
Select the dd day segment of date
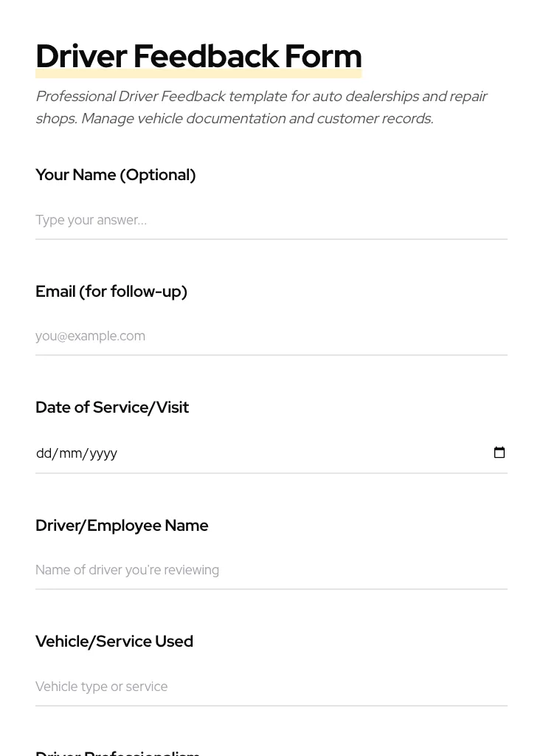[x=44, y=453]
